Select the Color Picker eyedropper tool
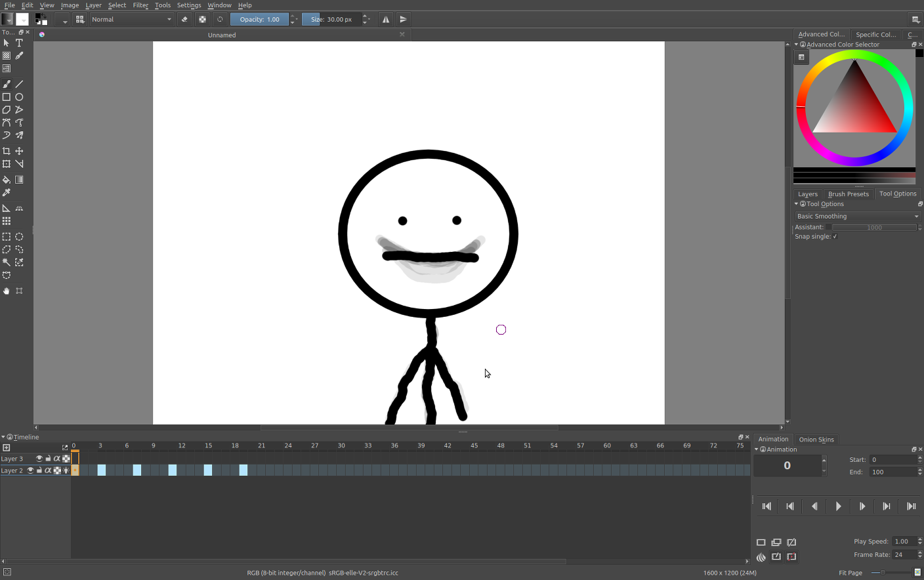The height and width of the screenshot is (580, 924). (x=7, y=193)
